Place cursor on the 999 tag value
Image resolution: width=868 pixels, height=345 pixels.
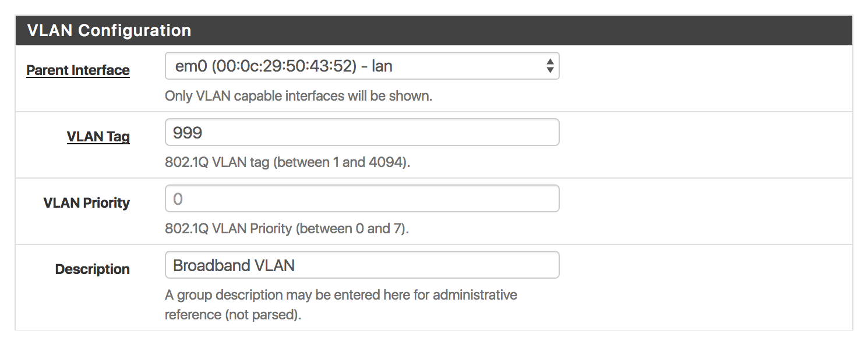click(x=188, y=133)
